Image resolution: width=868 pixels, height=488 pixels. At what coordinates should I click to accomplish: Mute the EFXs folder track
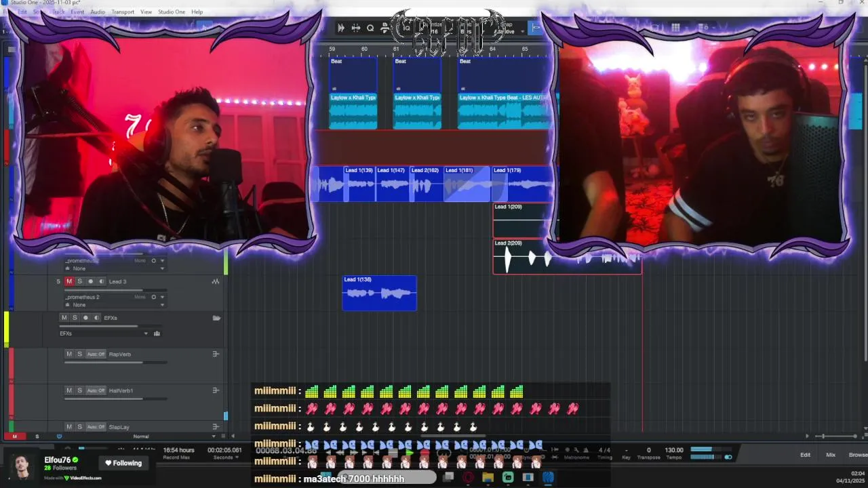64,318
